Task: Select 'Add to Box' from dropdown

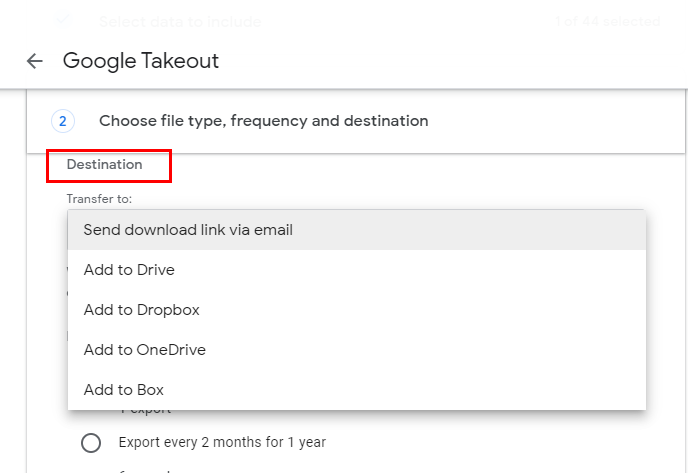Action: coord(123,390)
